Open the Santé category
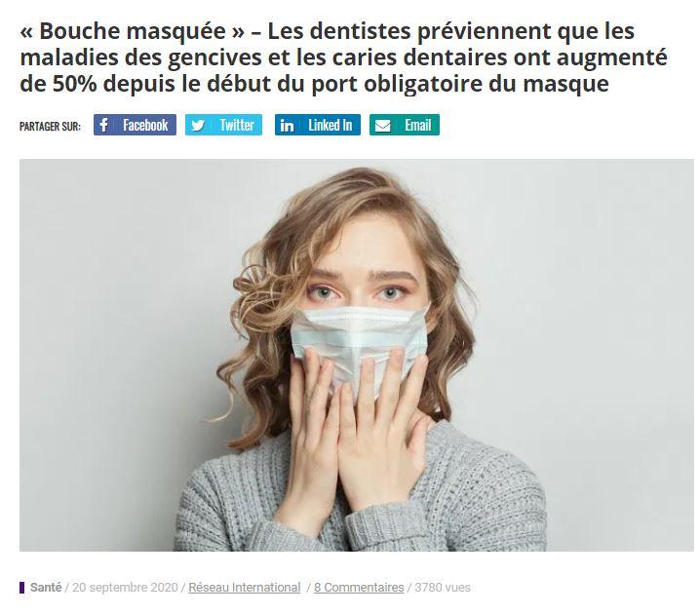Screen dimensions: 700x614 [x=46, y=588]
